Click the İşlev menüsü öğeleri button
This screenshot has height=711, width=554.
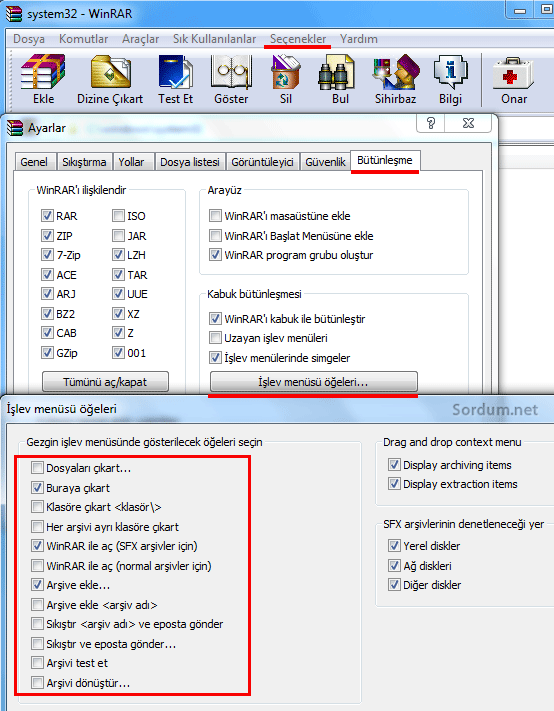(x=313, y=382)
